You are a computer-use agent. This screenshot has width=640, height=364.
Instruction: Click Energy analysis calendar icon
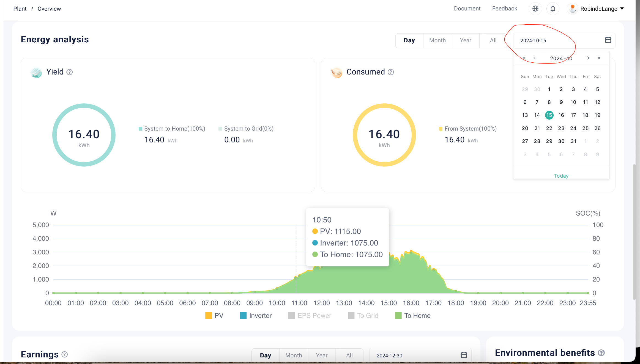(608, 40)
